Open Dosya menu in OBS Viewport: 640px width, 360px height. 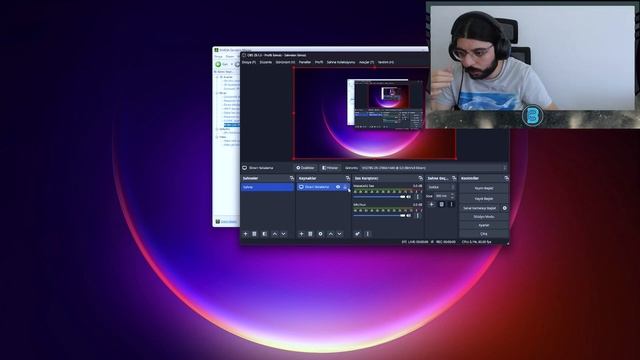coord(249,62)
